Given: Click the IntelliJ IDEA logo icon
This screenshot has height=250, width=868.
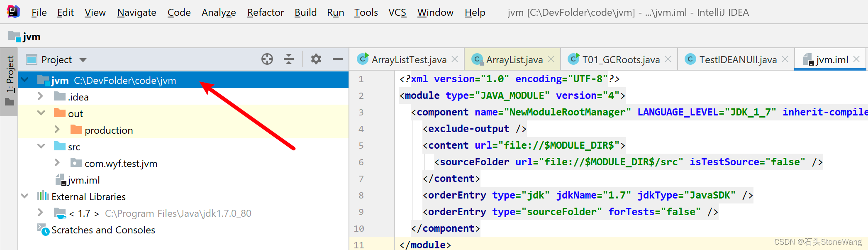Looking at the screenshot, I should click(x=13, y=12).
